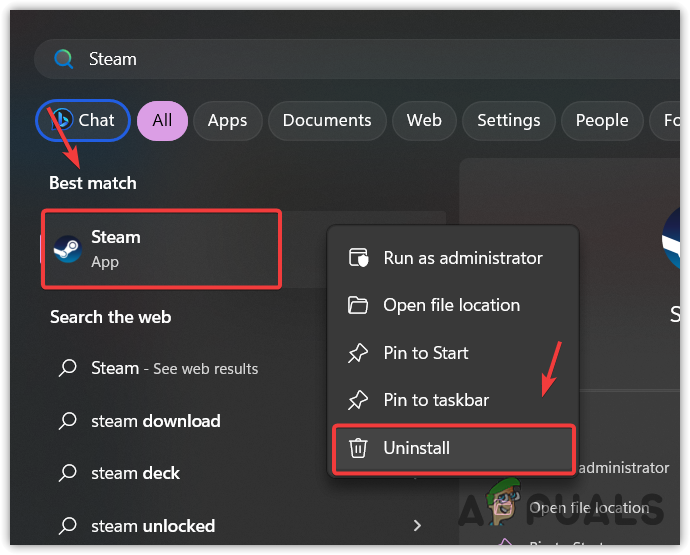Click the search icon beside steam unlocked
This screenshot has width=690, height=555.
[68, 526]
